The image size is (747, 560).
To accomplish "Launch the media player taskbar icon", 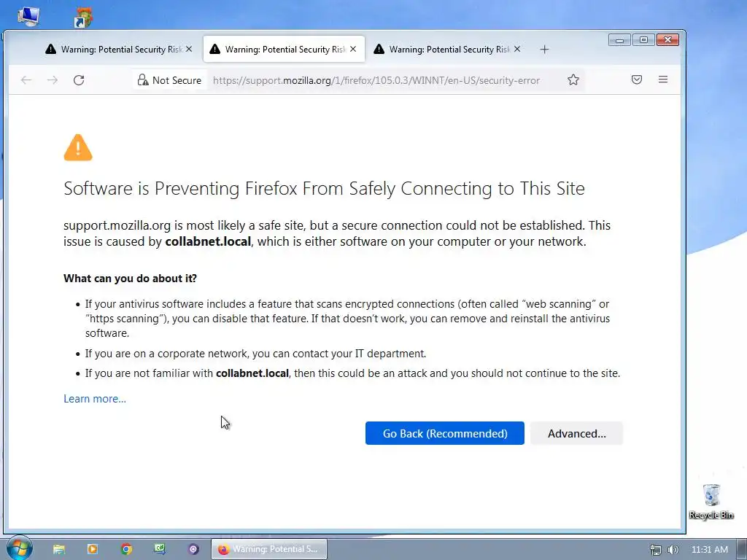I will pos(93,549).
